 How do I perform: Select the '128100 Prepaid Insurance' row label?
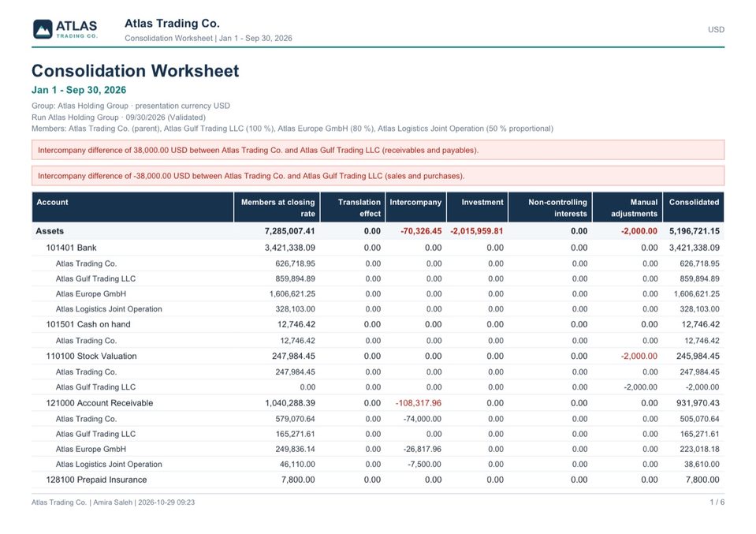coord(96,480)
